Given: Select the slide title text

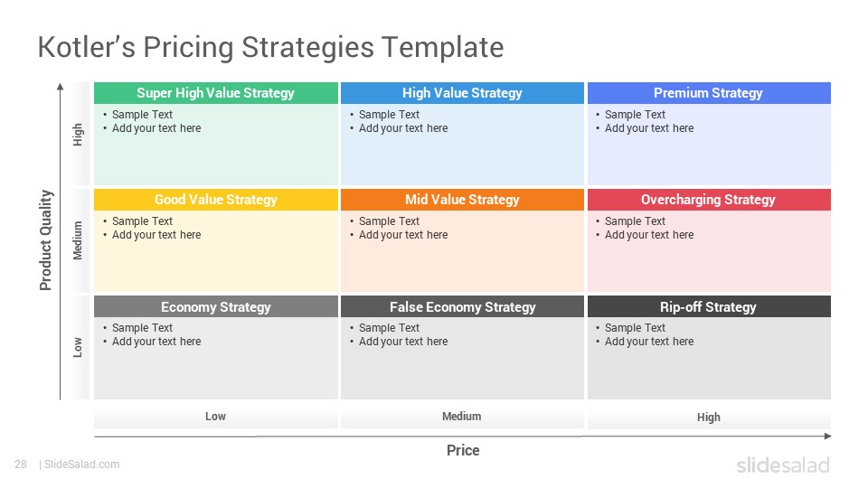Looking at the screenshot, I should coord(270,47).
